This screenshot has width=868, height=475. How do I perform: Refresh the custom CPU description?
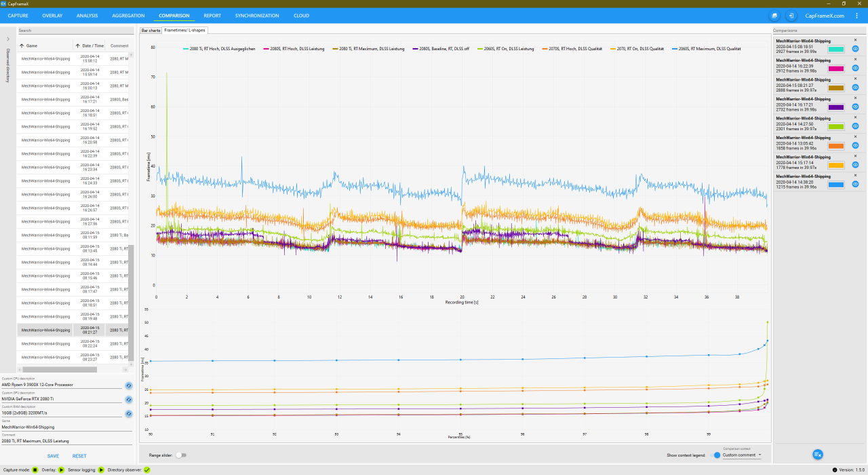click(x=128, y=385)
